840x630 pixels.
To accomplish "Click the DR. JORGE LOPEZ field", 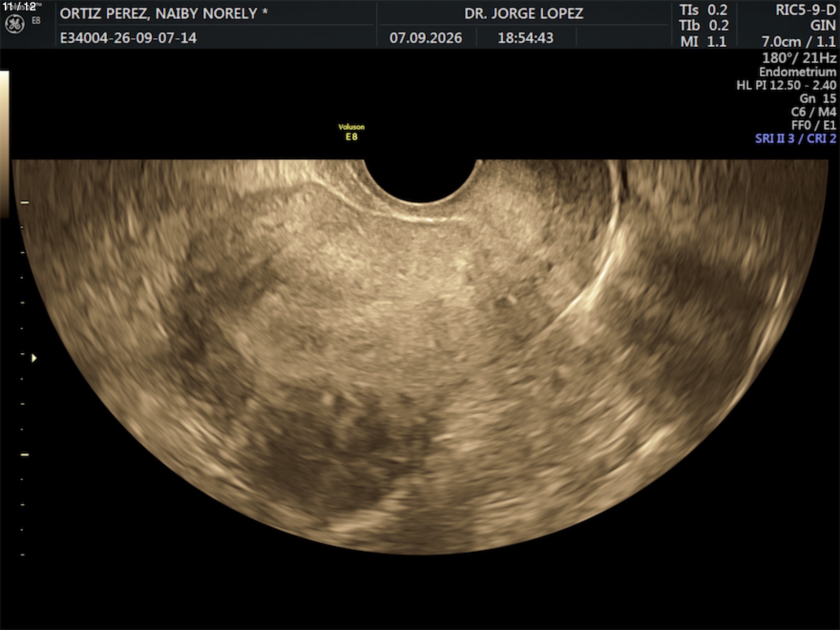I will pyautogui.click(x=524, y=13).
